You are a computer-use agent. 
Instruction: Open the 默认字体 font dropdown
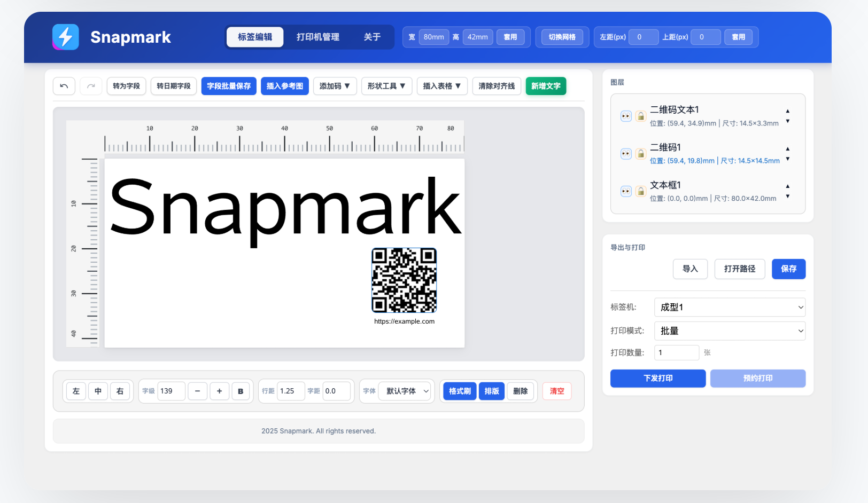[405, 391]
